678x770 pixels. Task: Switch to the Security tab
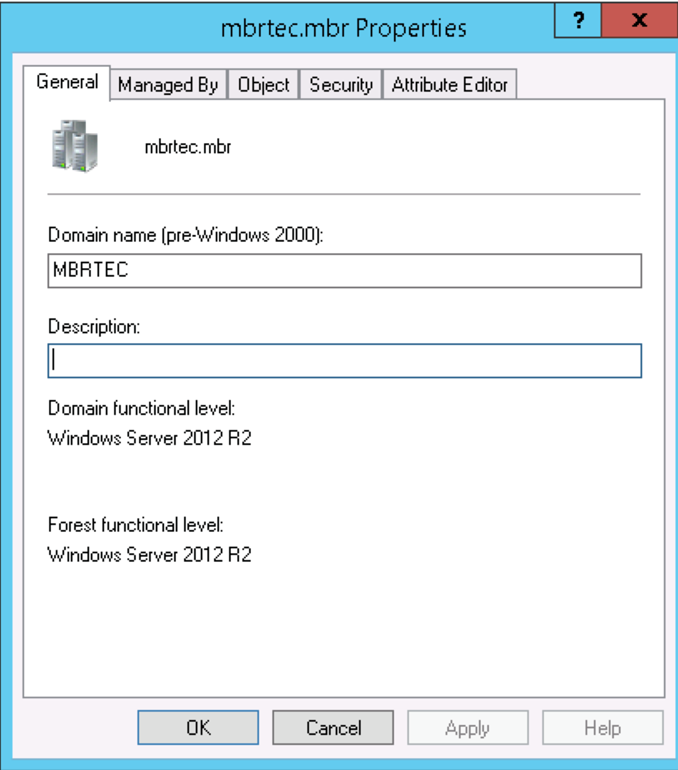(341, 85)
